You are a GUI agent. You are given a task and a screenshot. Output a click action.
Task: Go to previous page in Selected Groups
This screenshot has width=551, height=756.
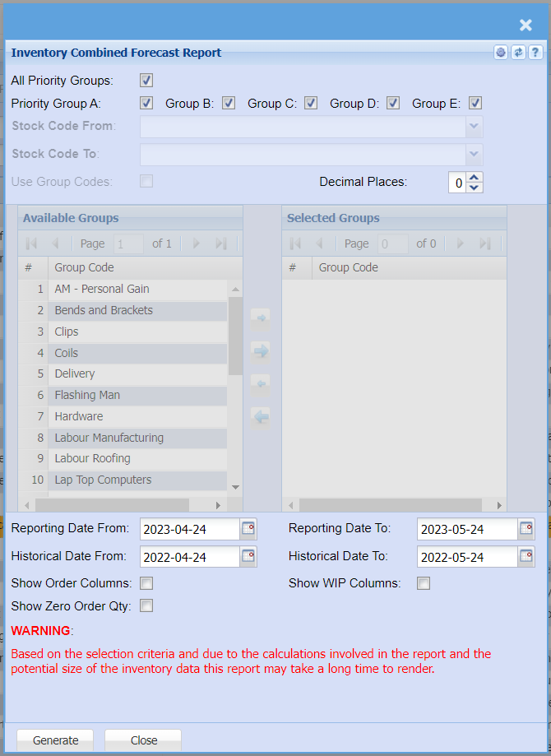click(319, 243)
